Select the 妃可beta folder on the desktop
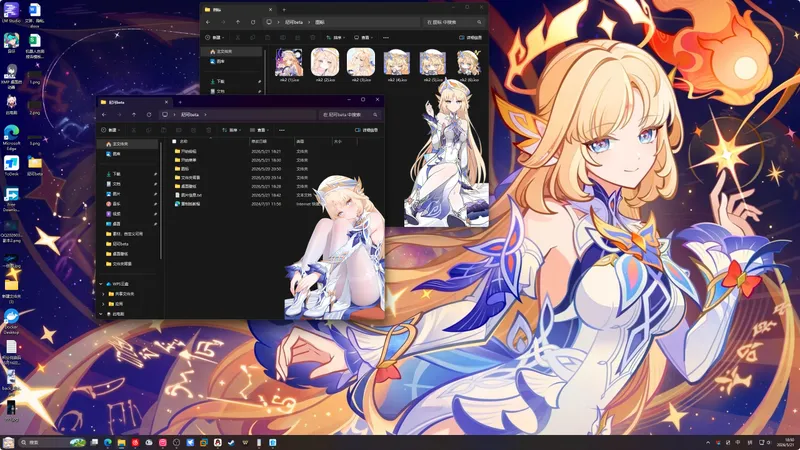 pos(35,166)
